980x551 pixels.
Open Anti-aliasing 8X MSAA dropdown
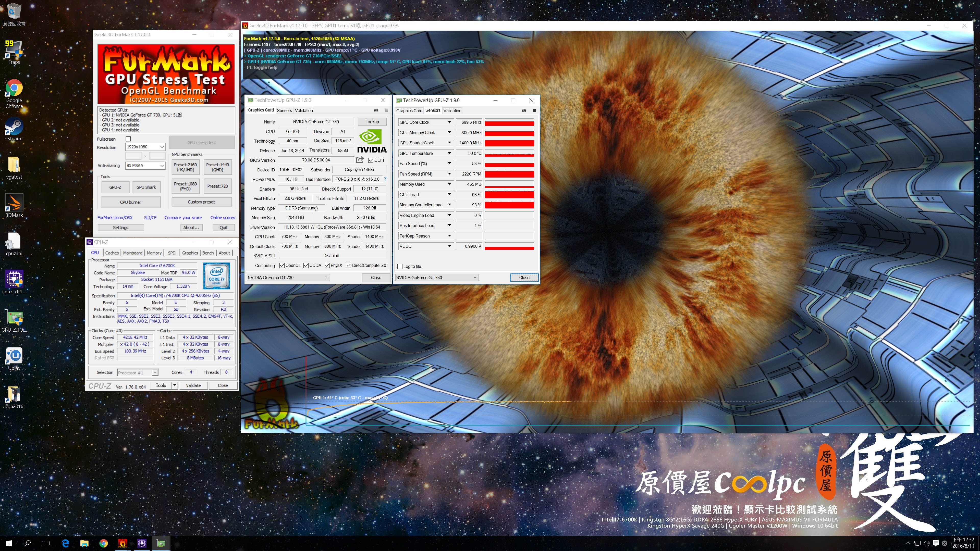coord(145,165)
